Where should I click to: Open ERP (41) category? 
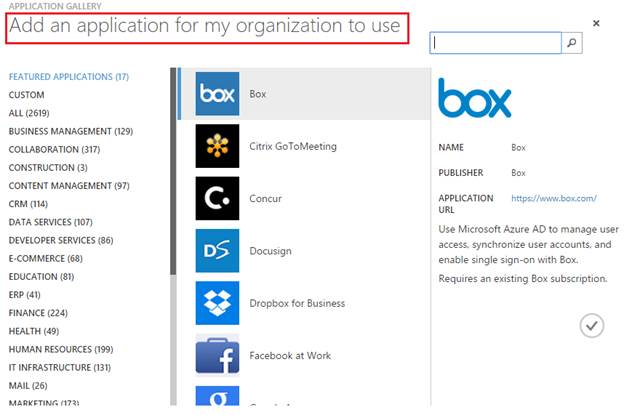pyautogui.click(x=24, y=295)
